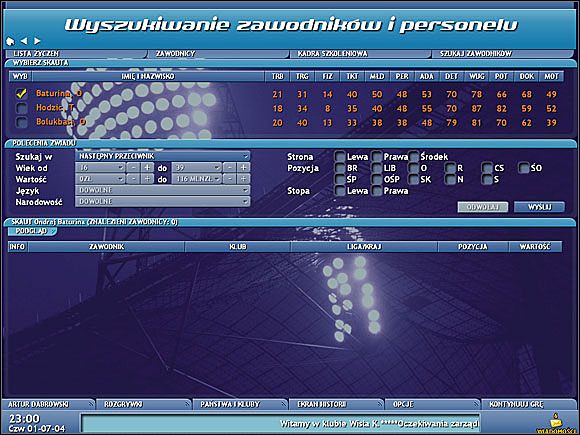Check the OŚP position box

[377, 179]
